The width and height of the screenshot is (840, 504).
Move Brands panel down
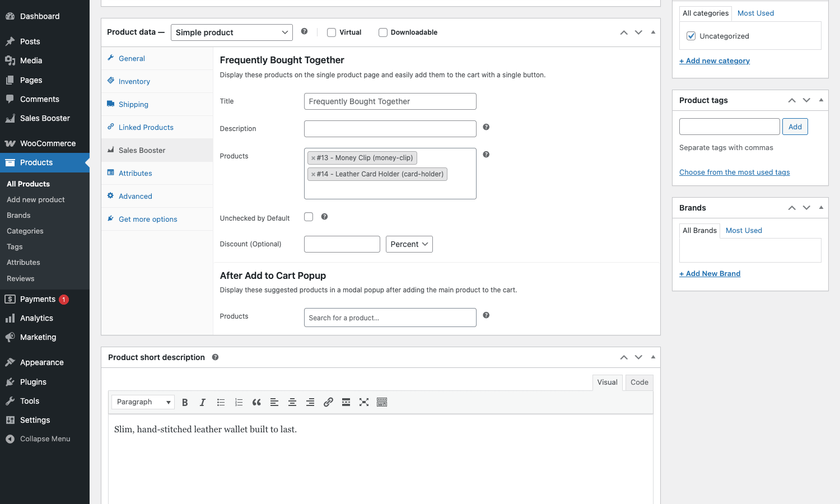coord(806,208)
